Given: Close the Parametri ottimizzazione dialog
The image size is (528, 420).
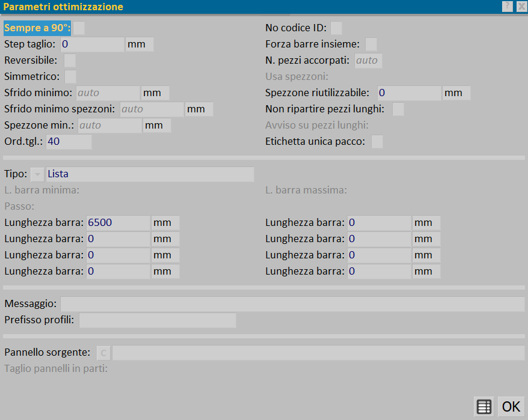Looking at the screenshot, I should click(x=521, y=7).
